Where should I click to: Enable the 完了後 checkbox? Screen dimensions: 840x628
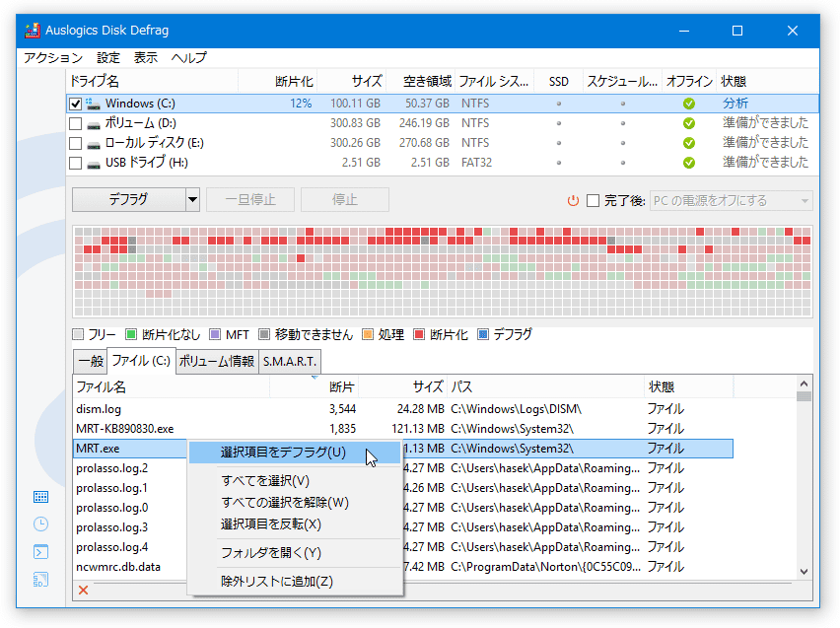[x=594, y=201]
